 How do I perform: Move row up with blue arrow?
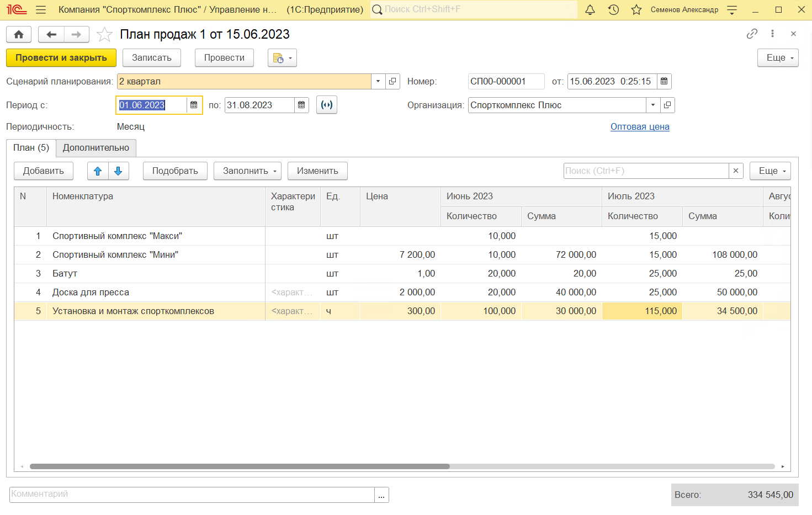[x=98, y=171]
